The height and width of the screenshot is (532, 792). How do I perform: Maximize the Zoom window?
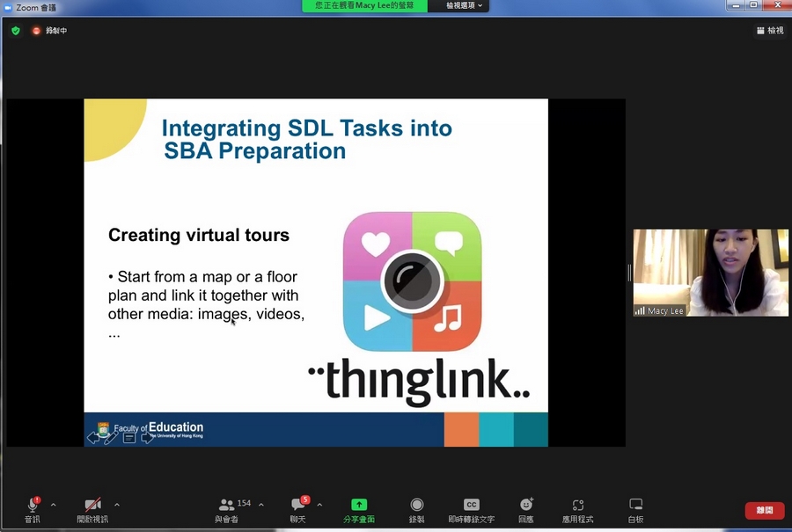coord(753,5)
